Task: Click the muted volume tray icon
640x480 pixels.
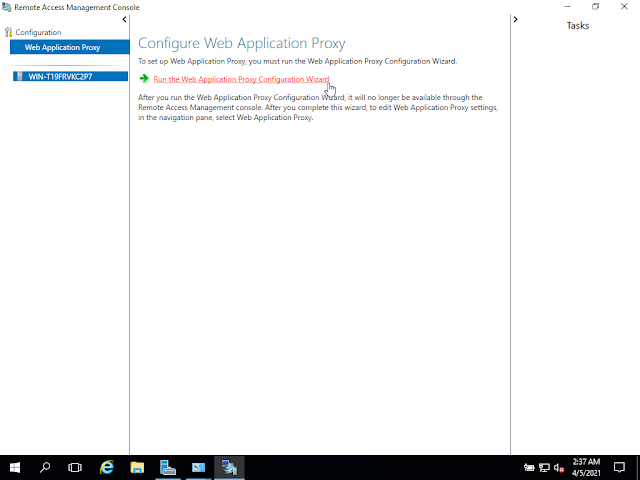Action: point(559,467)
